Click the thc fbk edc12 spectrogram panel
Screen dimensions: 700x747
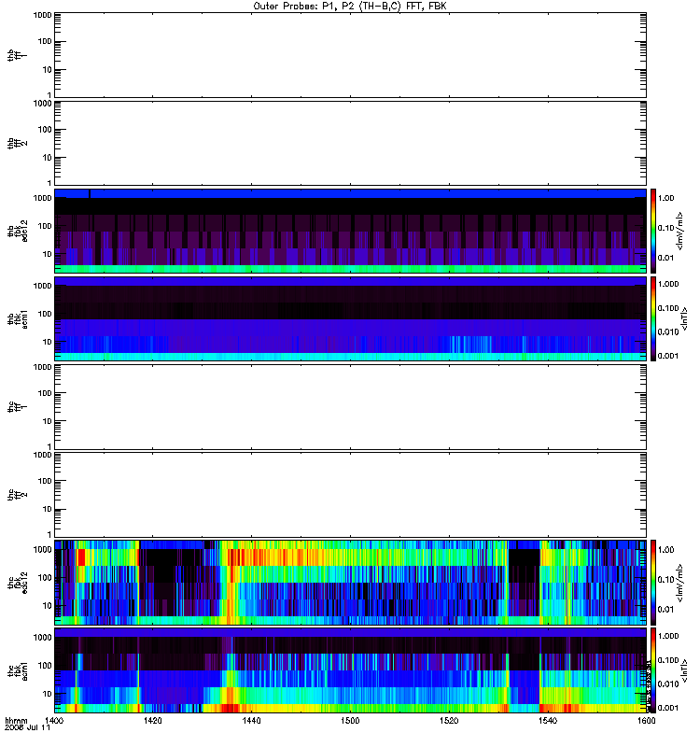pyautogui.click(x=351, y=582)
